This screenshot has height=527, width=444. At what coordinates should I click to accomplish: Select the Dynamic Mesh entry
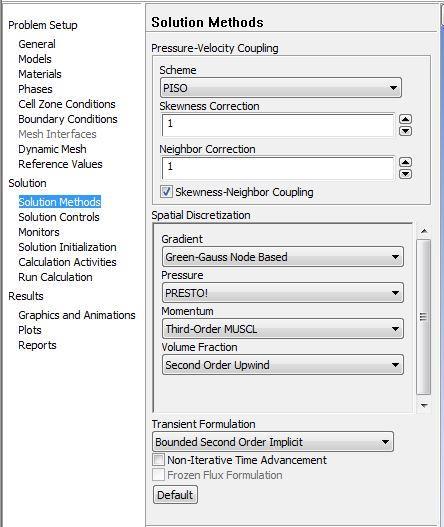tap(52, 149)
